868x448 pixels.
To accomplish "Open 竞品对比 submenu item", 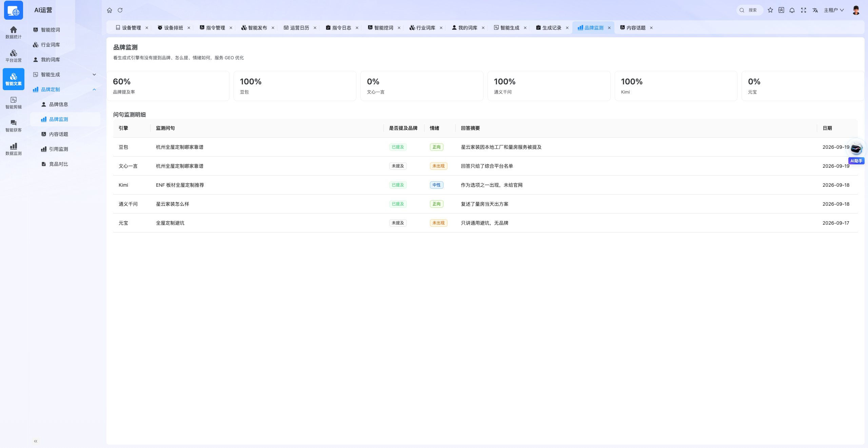I will (65, 164).
